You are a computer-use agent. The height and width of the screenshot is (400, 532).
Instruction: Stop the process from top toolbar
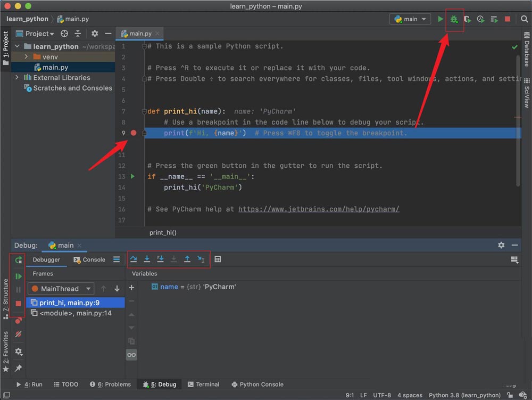coord(508,19)
